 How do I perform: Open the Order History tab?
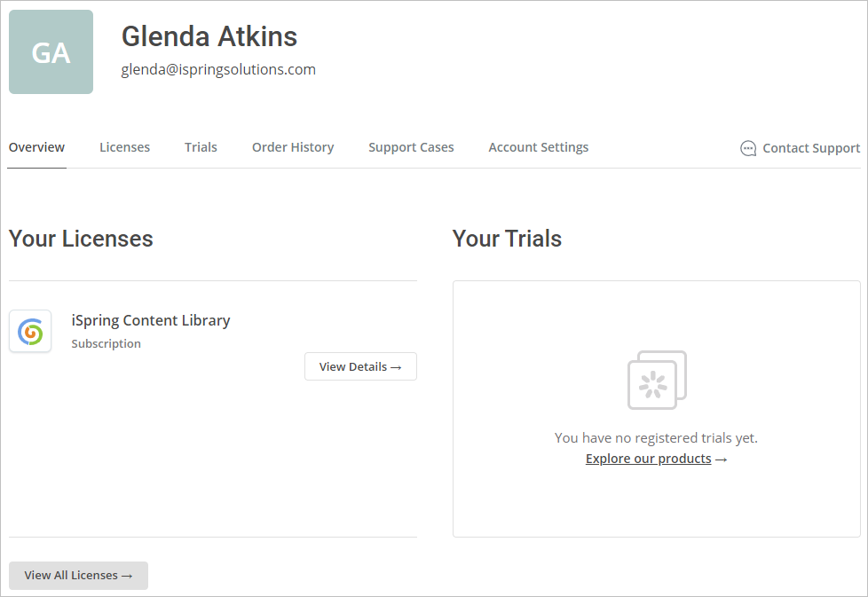tap(293, 147)
